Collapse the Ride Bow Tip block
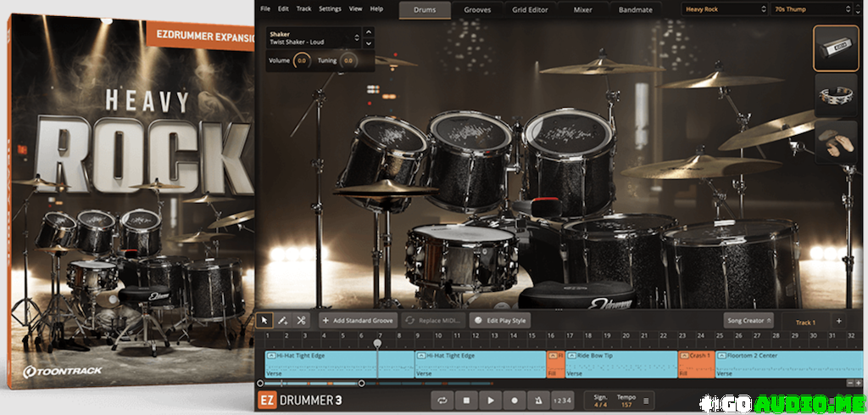 [x=572, y=356]
